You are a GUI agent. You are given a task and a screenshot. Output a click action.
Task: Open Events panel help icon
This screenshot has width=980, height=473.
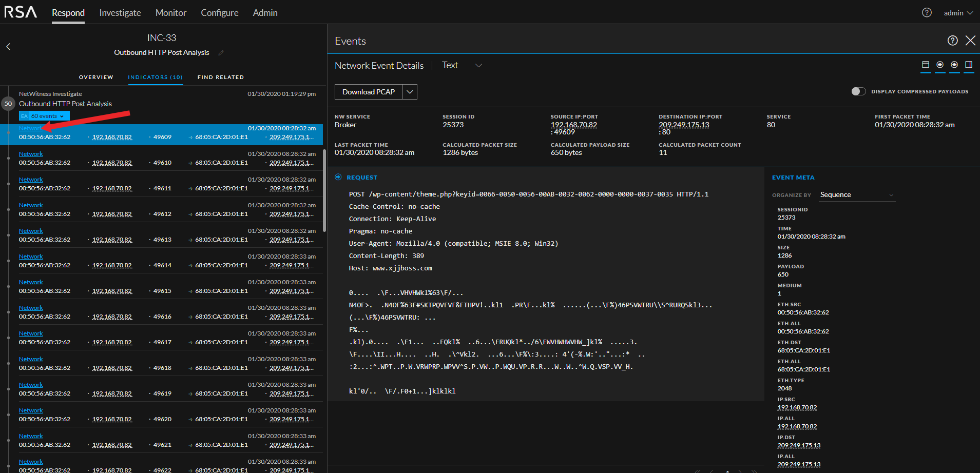click(x=952, y=41)
